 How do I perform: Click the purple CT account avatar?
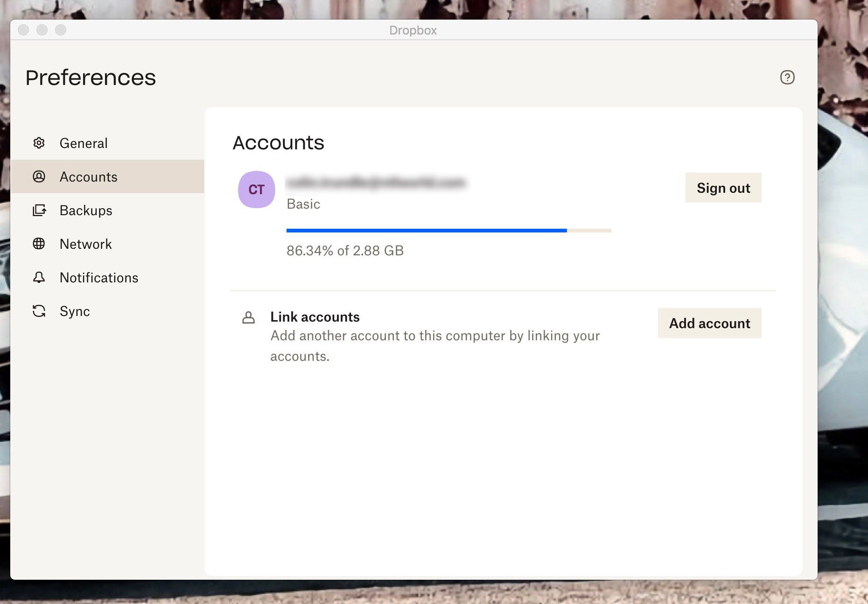256,190
